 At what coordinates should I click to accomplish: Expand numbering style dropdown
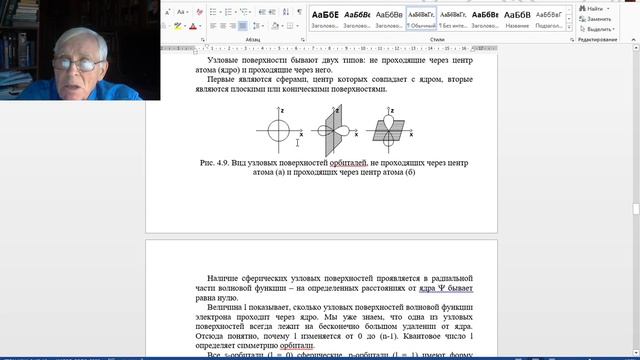coord(235,12)
